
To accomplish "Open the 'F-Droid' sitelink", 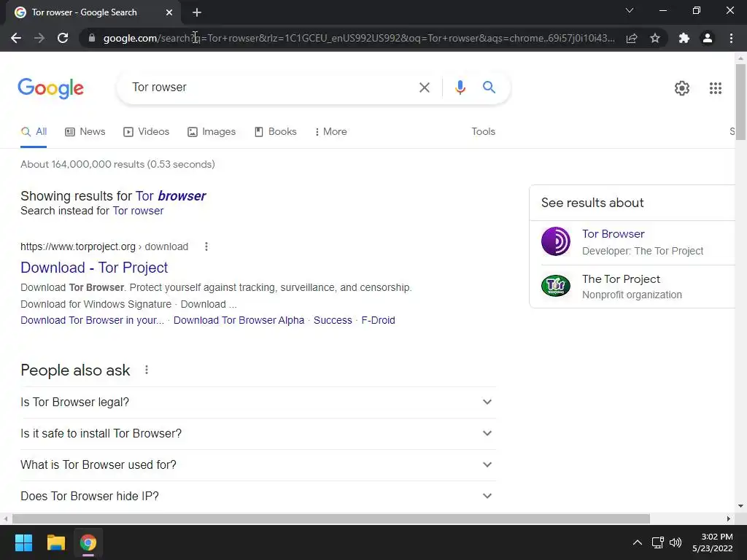I will pyautogui.click(x=379, y=321).
